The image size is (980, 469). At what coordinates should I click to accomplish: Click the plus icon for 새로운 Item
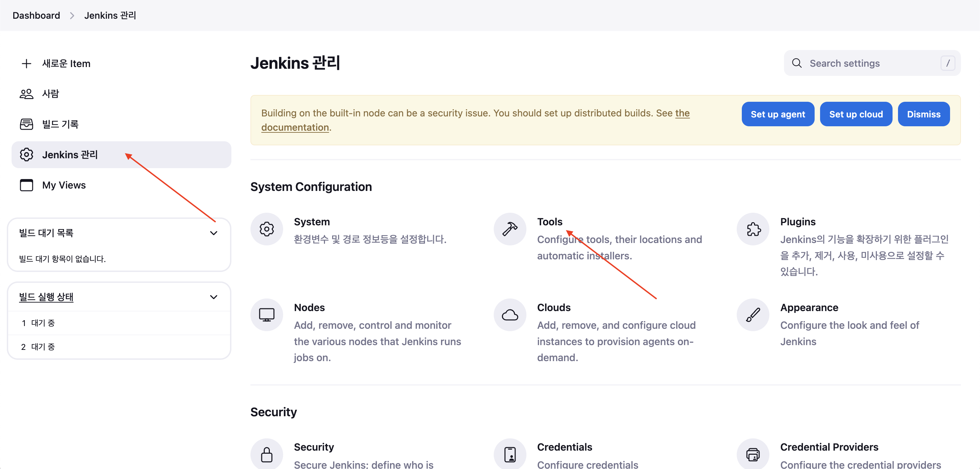(x=26, y=64)
